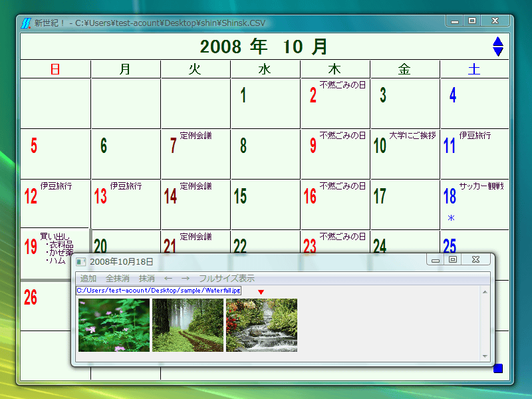Click the 火 Tuesday column header
Image resolution: width=532 pixels, height=399 pixels.
[x=196, y=69]
